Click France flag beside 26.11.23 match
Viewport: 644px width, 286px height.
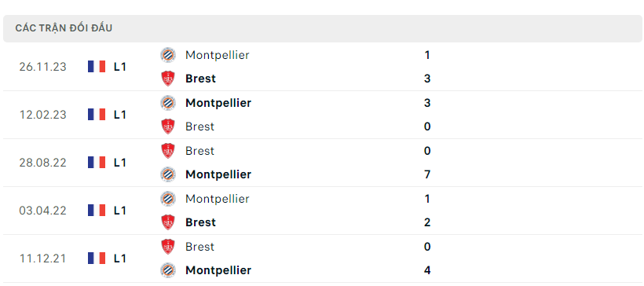coord(97,67)
